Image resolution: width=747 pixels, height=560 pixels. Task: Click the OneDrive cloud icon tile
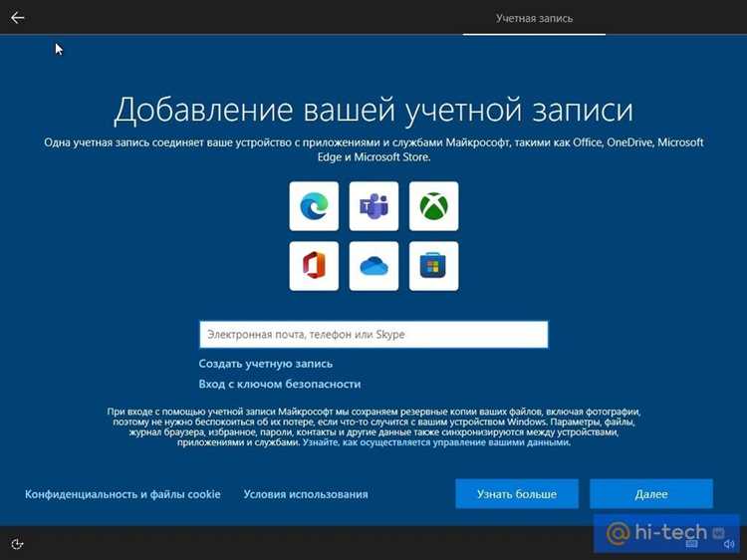pyautogui.click(x=373, y=266)
